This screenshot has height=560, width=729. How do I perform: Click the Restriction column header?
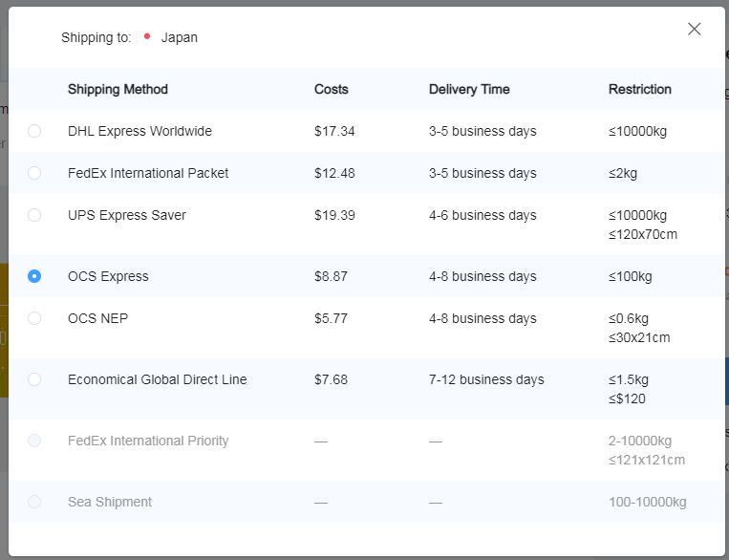640,89
